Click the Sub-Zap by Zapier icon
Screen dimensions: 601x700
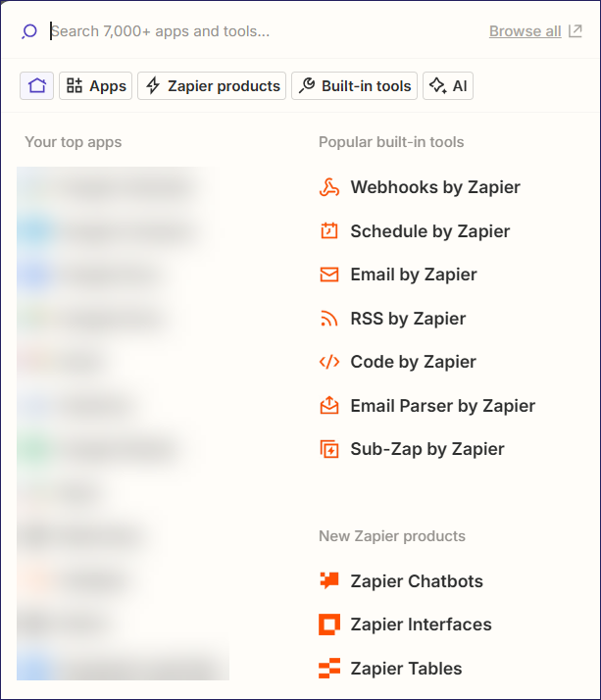tap(329, 449)
